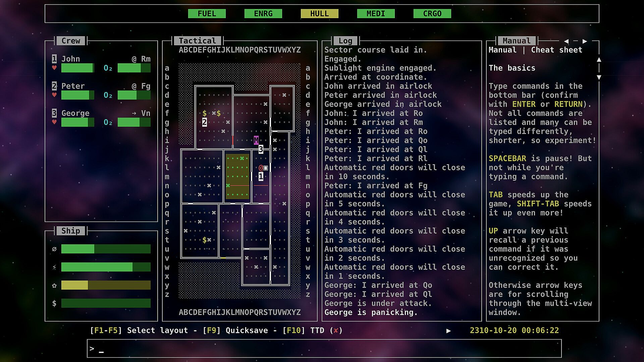This screenshot has width=644, height=362.
Task: Click the magenta M enemy marker
Action: click(256, 140)
